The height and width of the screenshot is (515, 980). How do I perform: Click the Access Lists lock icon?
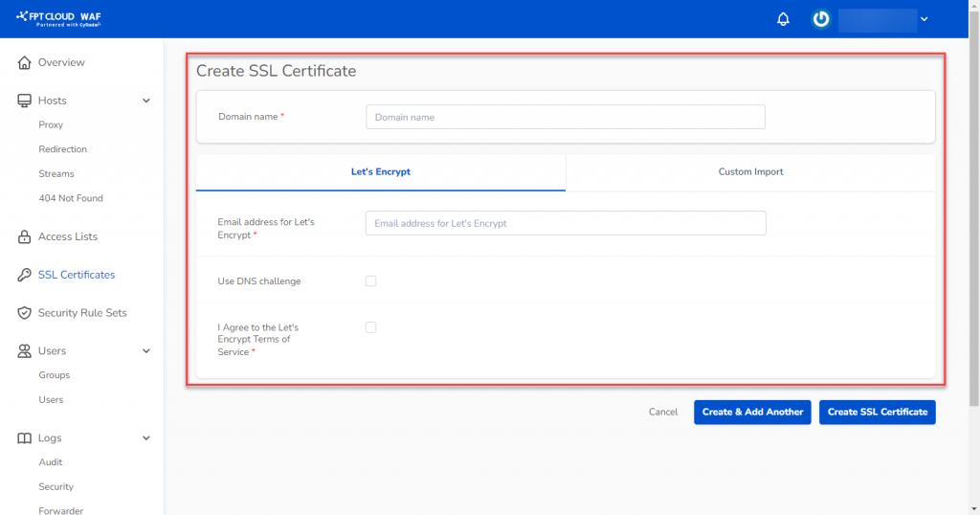tap(25, 236)
